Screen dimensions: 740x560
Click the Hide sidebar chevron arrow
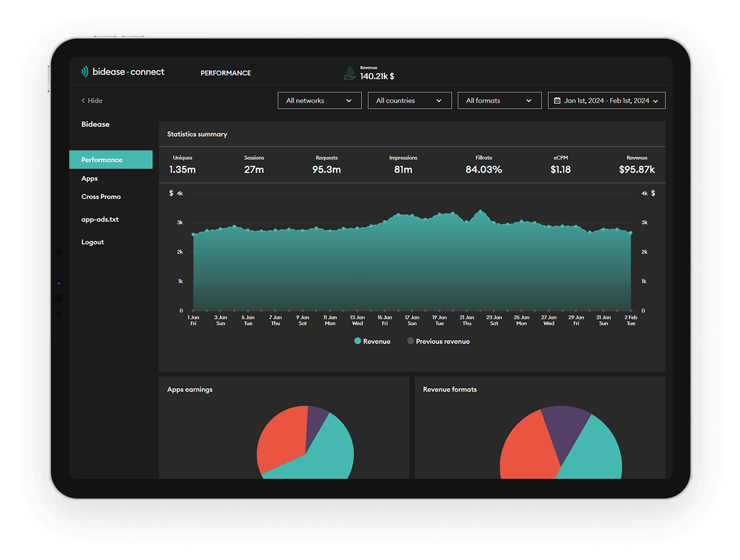pos(83,101)
